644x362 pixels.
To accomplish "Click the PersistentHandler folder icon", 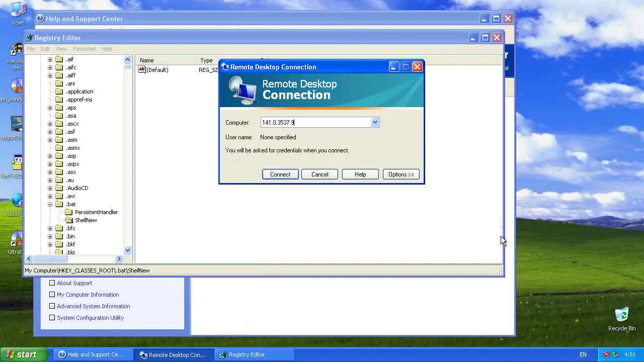I will click(69, 212).
